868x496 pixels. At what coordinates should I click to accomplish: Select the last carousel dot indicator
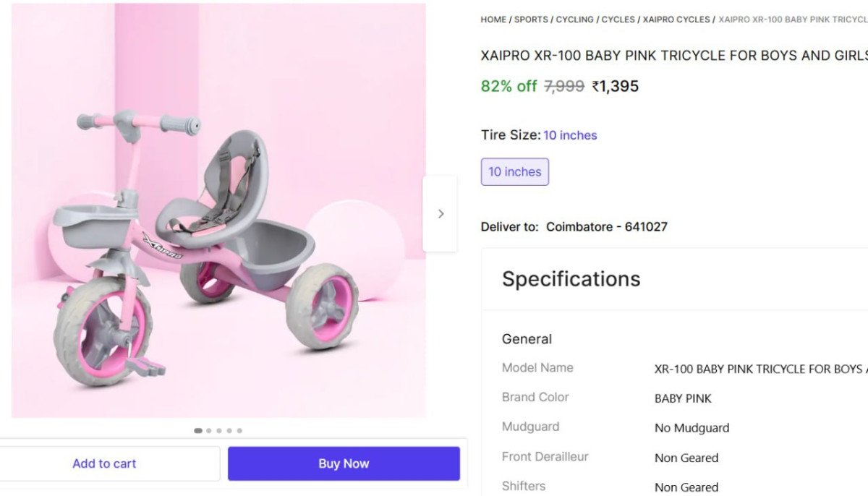pyautogui.click(x=239, y=430)
